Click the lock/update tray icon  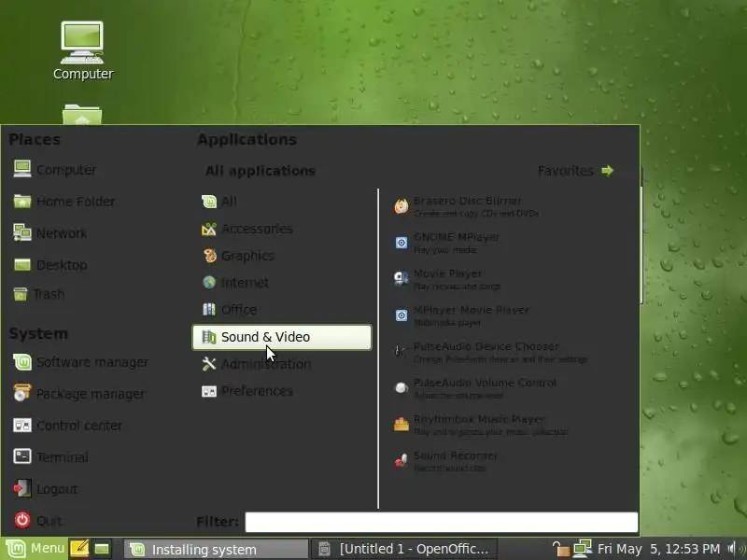pyautogui.click(x=560, y=549)
